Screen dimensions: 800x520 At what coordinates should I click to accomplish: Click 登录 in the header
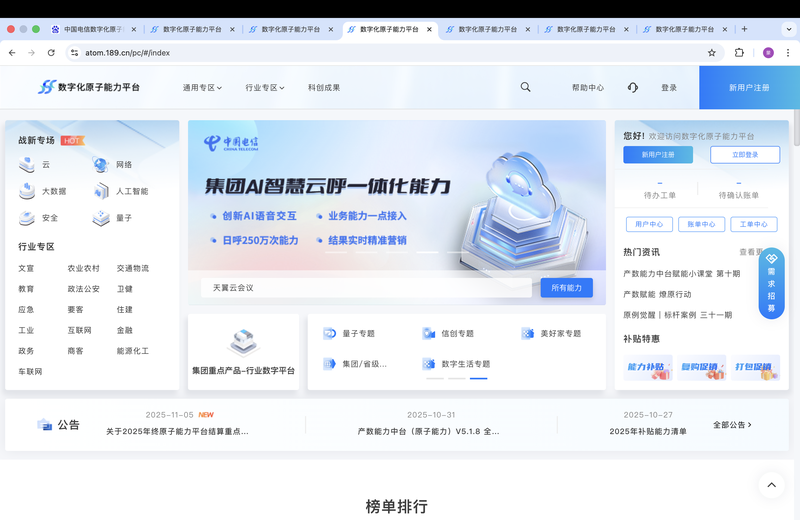(669, 88)
